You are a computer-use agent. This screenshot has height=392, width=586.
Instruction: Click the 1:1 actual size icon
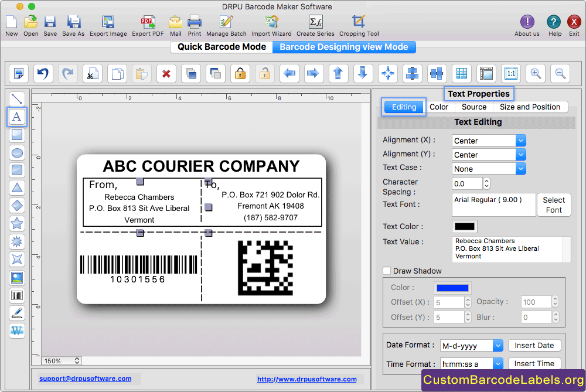(x=511, y=73)
